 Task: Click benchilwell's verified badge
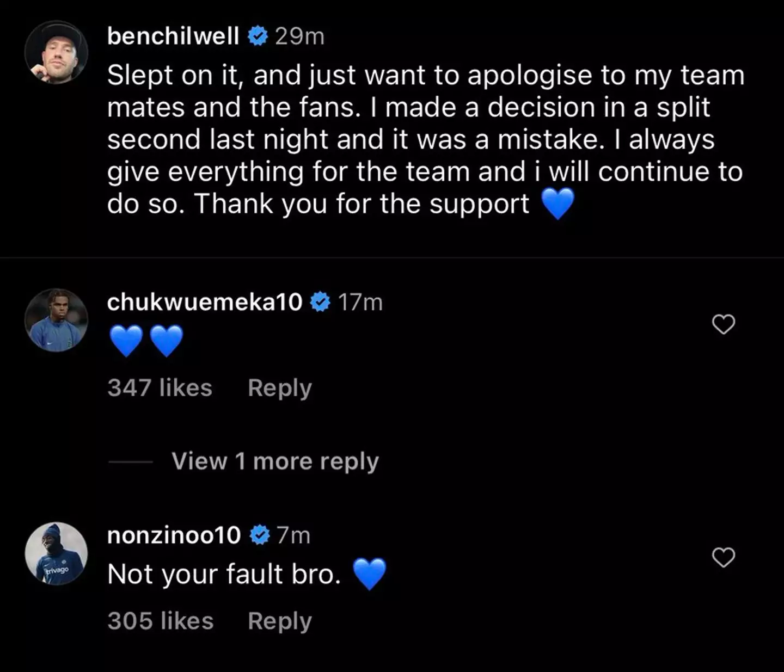(258, 36)
